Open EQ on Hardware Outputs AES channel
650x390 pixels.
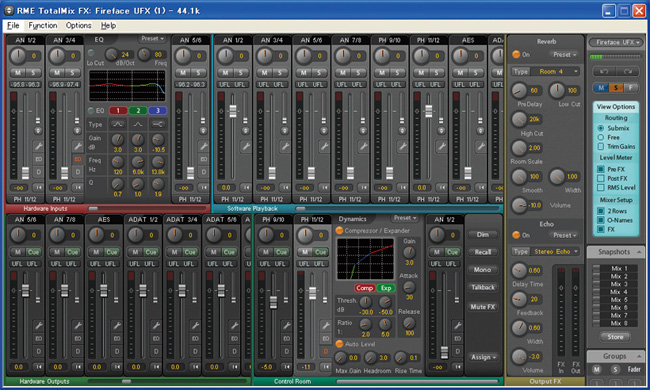click(116, 338)
